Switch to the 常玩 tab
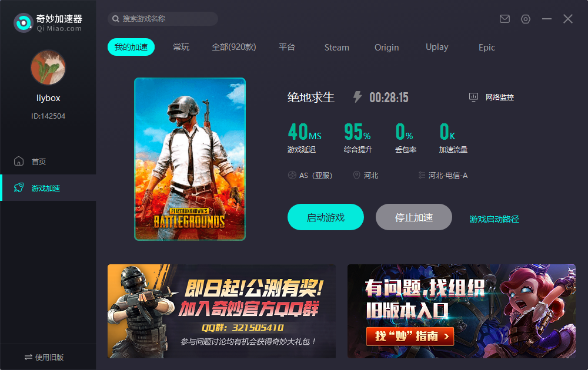The width and height of the screenshot is (588, 370). tap(181, 47)
